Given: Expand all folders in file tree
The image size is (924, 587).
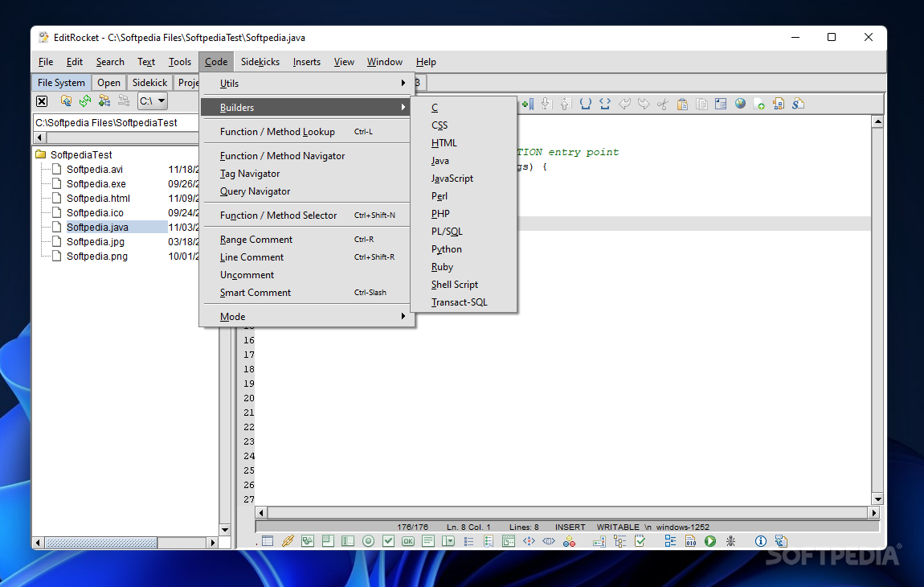Looking at the screenshot, I should coord(104,101).
